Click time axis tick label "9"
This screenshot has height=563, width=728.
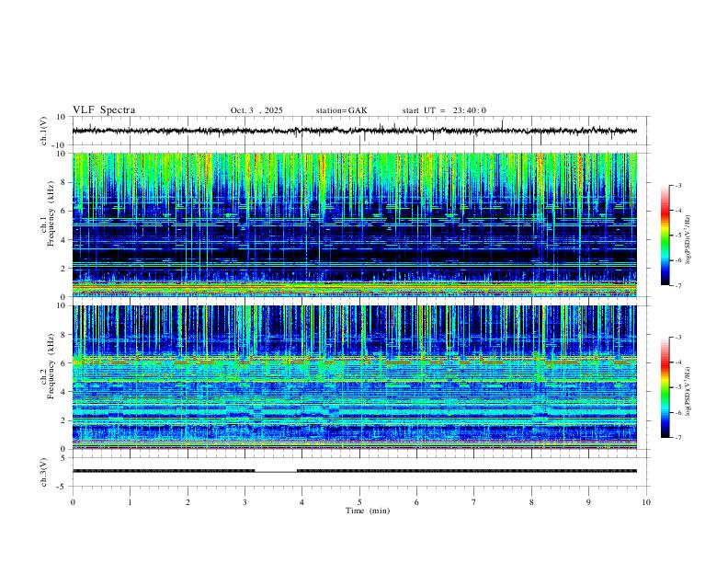588,502
